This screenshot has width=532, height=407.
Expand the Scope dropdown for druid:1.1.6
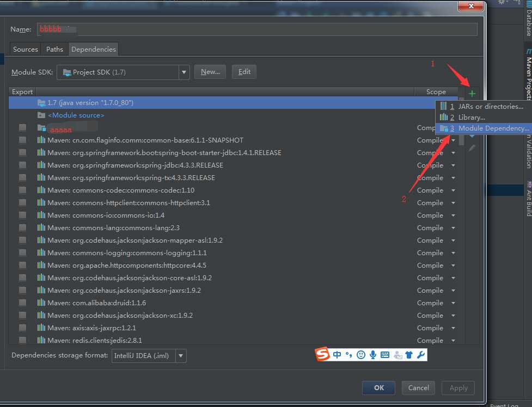[453, 303]
